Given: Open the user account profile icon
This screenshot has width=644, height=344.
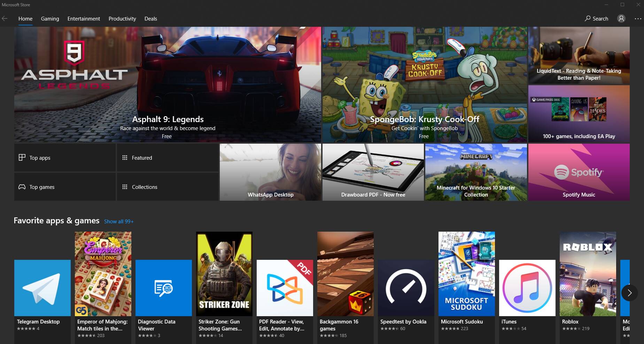Looking at the screenshot, I should coord(621,19).
